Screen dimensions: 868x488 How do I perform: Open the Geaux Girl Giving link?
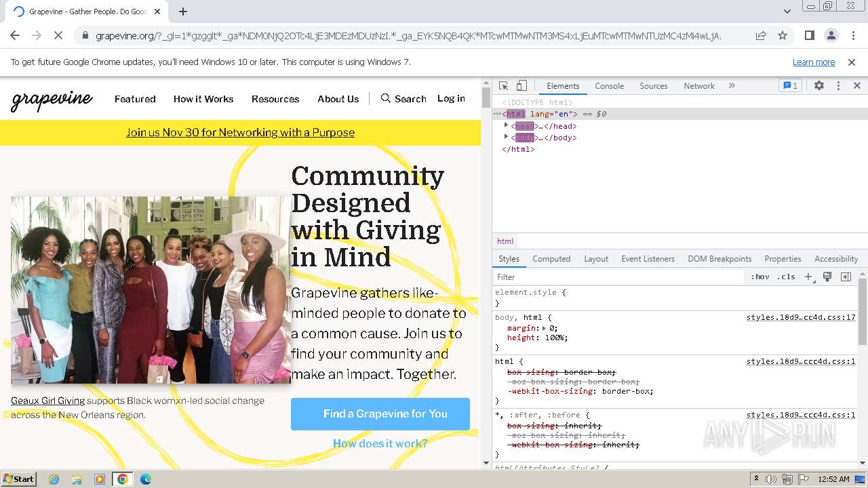tap(47, 401)
